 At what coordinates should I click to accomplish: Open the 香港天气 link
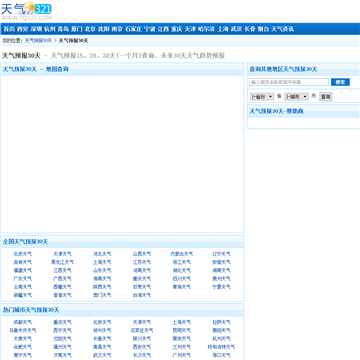pyautogui.click(x=62, y=295)
